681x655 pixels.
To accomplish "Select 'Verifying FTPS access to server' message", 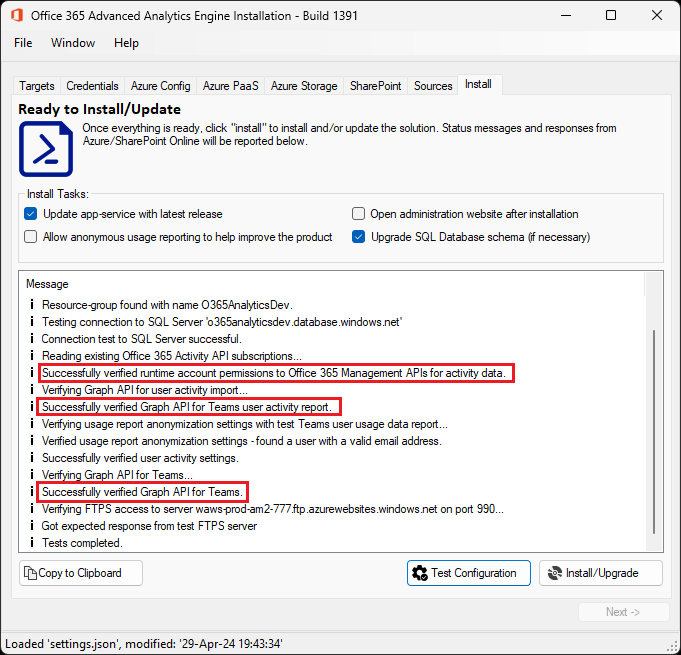I will [273, 509].
